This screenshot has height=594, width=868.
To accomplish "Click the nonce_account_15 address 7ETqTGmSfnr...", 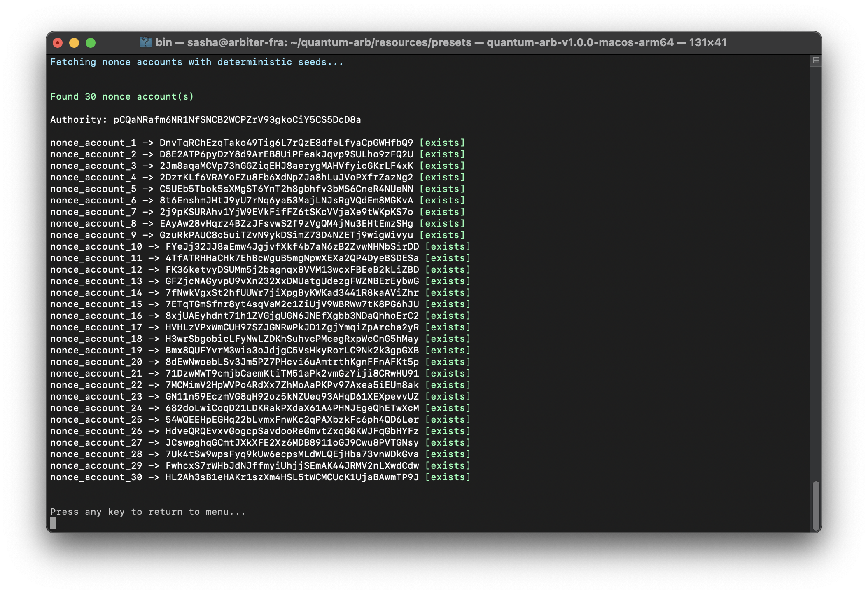I will (292, 304).
